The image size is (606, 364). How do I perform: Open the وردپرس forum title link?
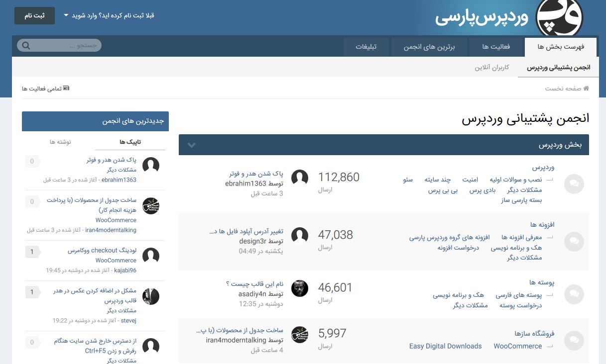click(543, 168)
